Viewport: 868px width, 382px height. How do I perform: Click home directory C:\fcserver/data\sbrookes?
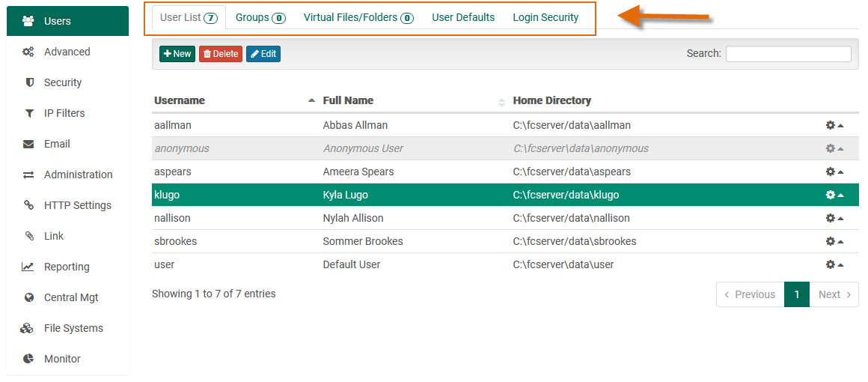(x=575, y=241)
